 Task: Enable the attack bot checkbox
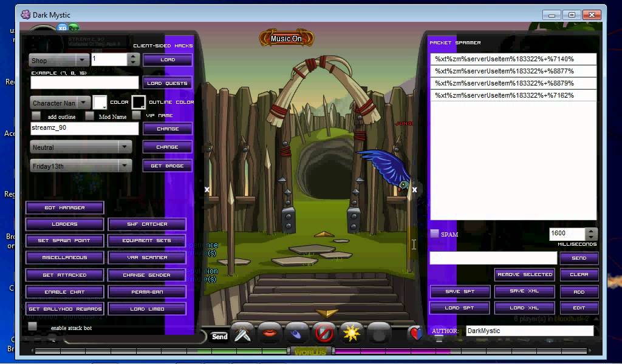click(x=33, y=326)
